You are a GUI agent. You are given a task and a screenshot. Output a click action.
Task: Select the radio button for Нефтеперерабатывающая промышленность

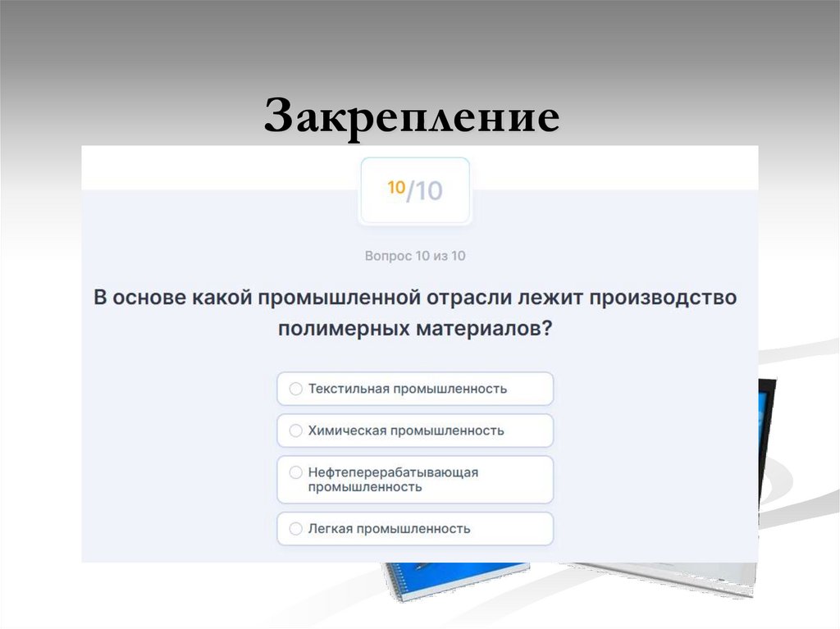click(x=294, y=472)
